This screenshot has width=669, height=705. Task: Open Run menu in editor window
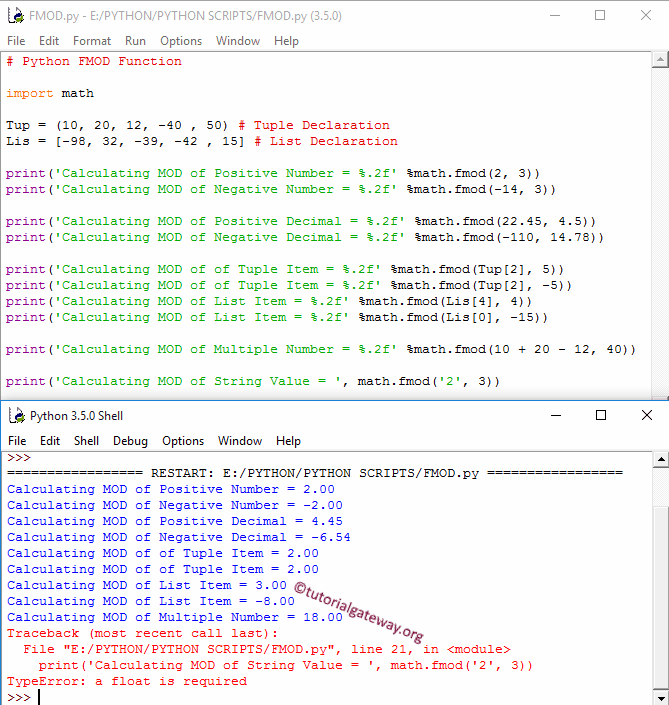point(135,41)
